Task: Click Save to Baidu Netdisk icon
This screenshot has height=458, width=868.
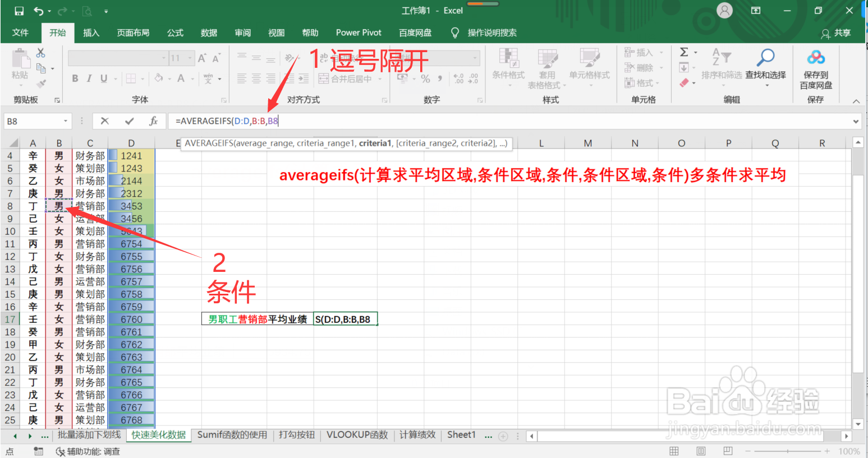Action: coord(816,57)
